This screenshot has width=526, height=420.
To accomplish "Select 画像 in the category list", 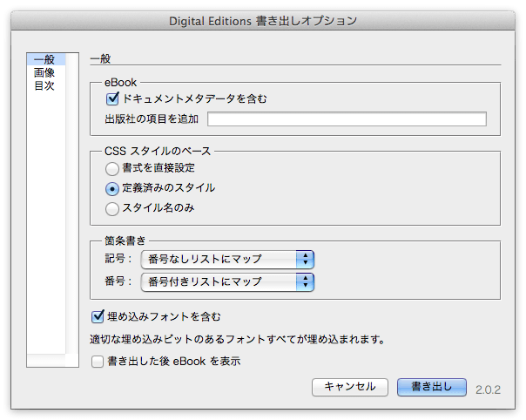I will pyautogui.click(x=46, y=72).
